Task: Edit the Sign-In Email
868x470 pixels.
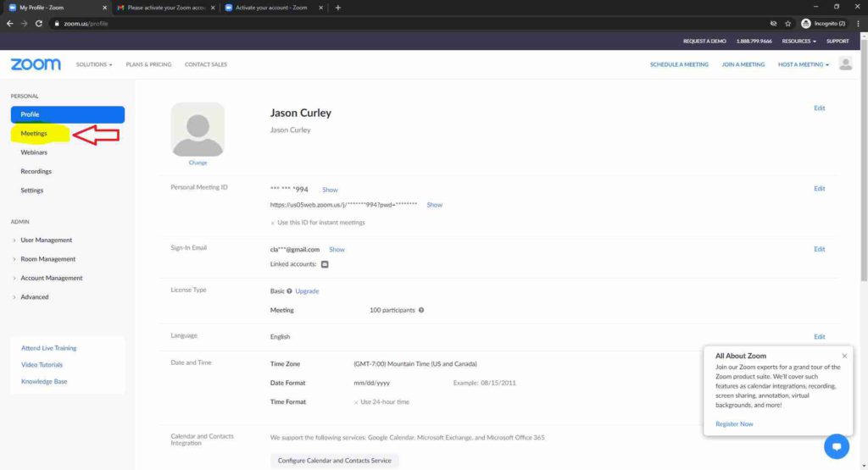Action: (820, 249)
